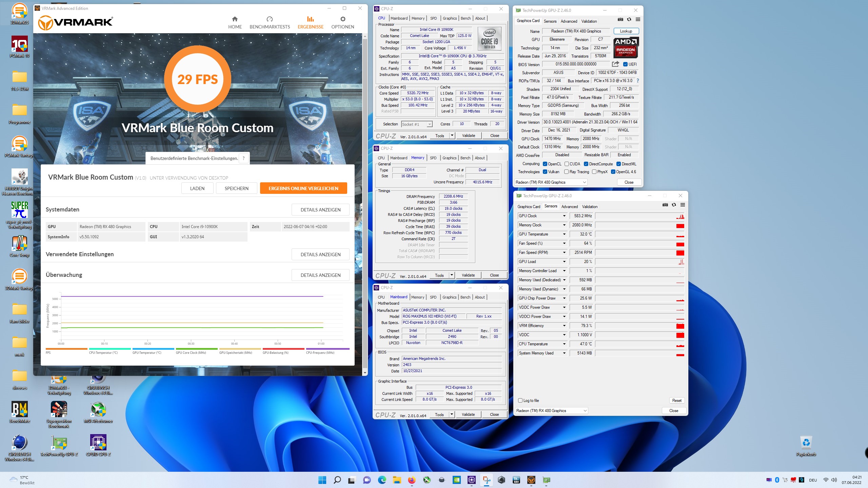The height and width of the screenshot is (488, 868).
Task: Select the TechPowerUp GPU-Z desktop icon
Action: [x=59, y=446]
